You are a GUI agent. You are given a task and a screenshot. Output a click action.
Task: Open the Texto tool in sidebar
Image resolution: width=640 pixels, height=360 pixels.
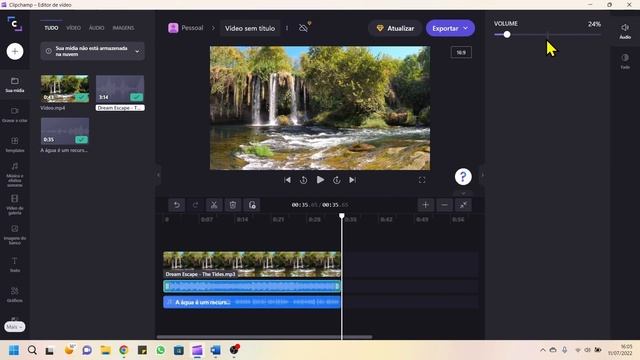tap(15, 264)
